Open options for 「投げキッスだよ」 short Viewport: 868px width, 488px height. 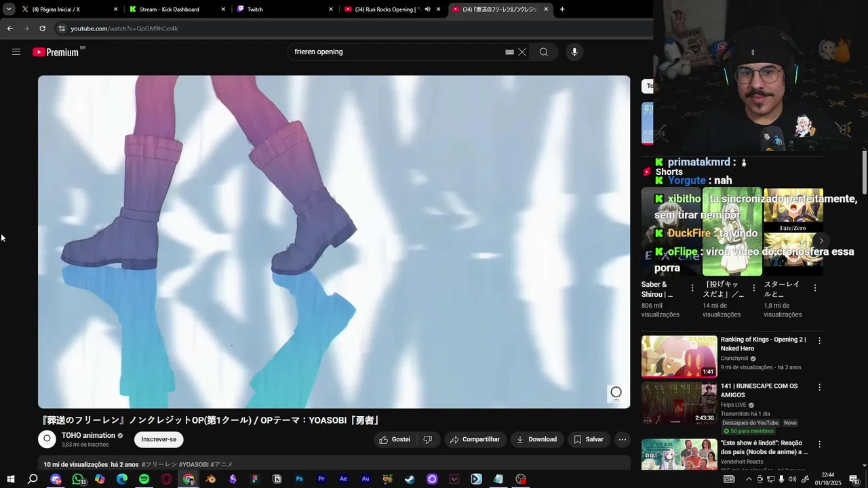pyautogui.click(x=753, y=288)
